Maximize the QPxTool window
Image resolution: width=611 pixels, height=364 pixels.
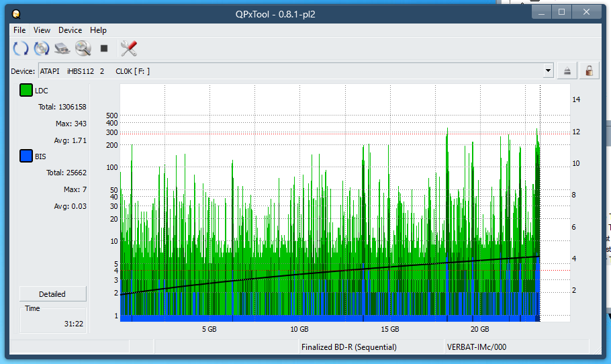point(561,11)
